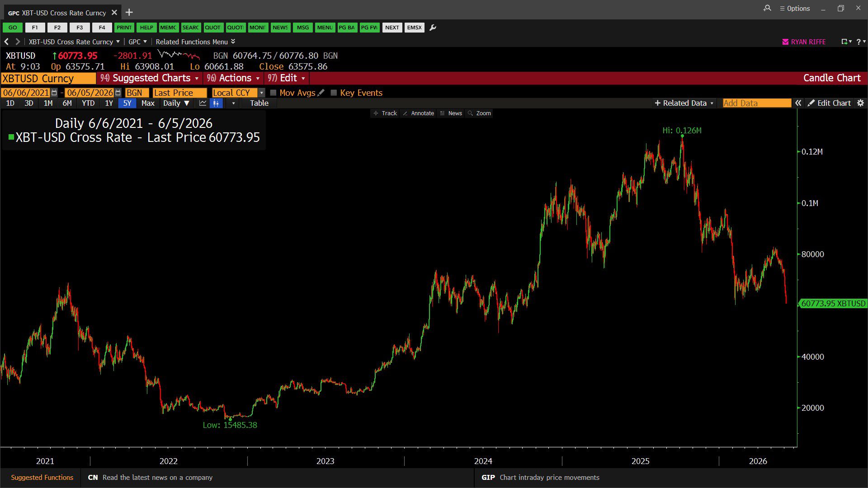Switch to line chart type icon
868x488 pixels.
203,103
